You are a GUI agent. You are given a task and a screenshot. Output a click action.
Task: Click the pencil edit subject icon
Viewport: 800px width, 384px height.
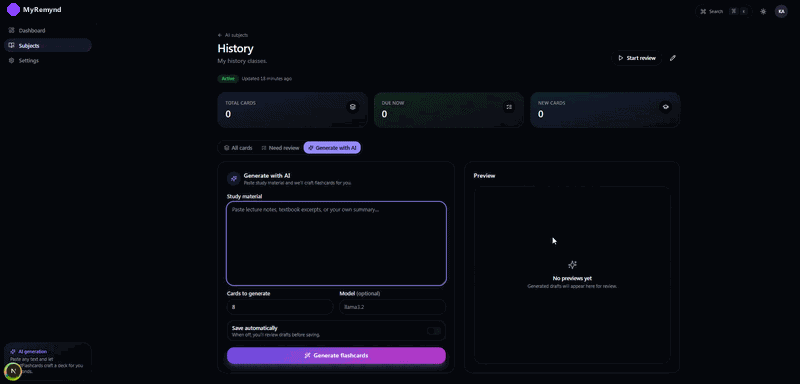(672, 58)
